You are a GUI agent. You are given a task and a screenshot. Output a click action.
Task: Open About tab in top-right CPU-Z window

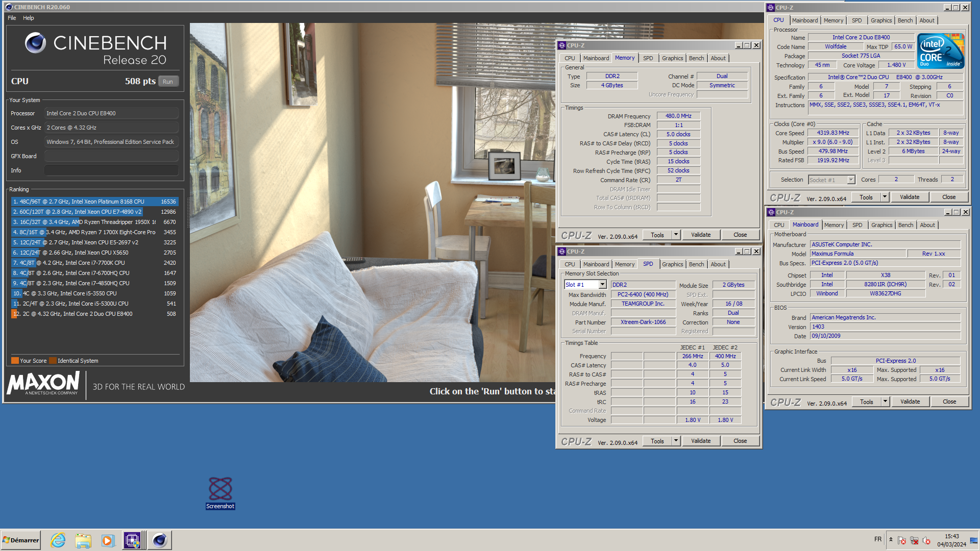927,20
